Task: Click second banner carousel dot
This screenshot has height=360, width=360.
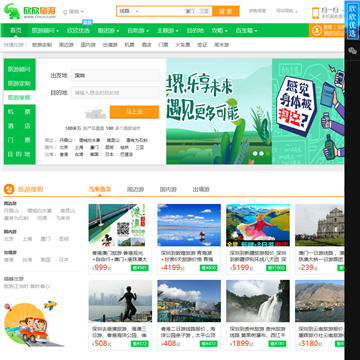Action: point(261,154)
